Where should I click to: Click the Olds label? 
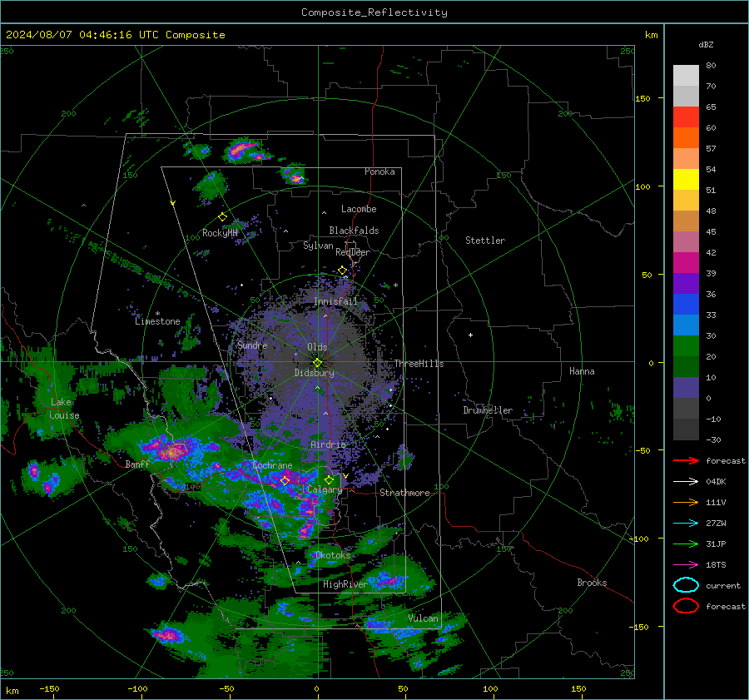[317, 347]
